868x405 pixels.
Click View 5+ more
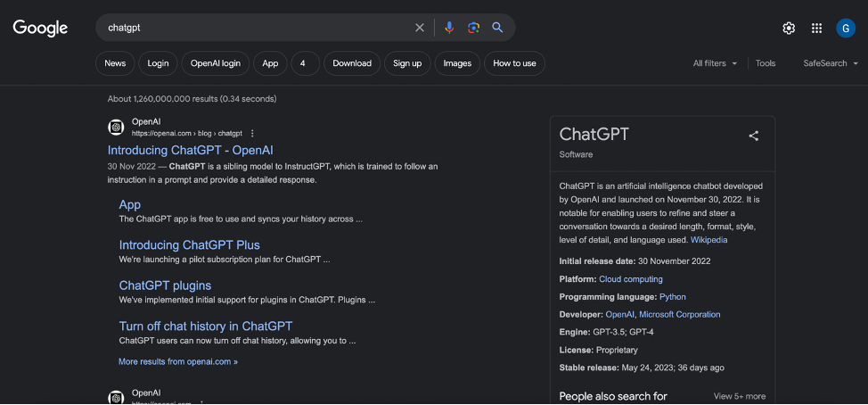[x=740, y=396]
